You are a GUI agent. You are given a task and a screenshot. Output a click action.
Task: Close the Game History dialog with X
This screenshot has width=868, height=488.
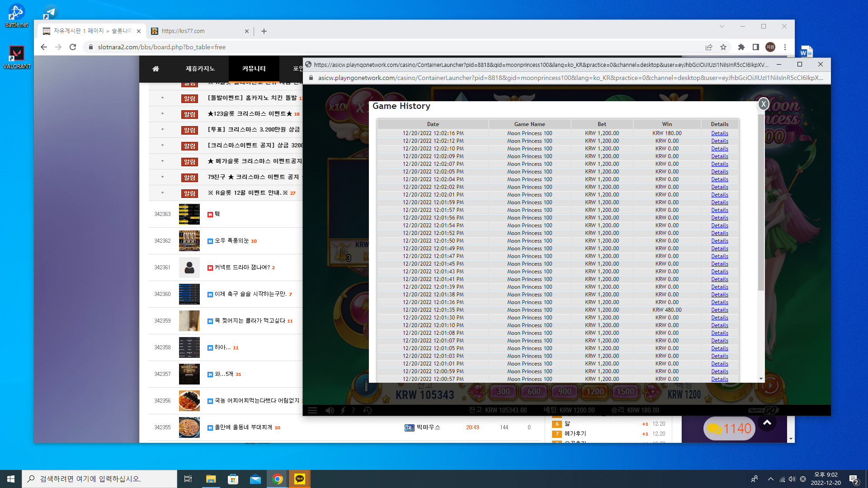(764, 104)
